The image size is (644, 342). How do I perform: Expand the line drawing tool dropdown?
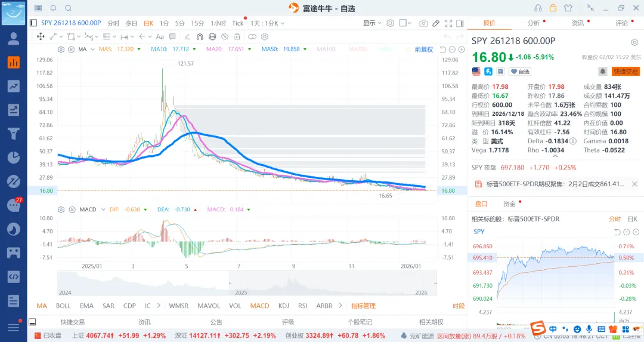click(x=61, y=36)
